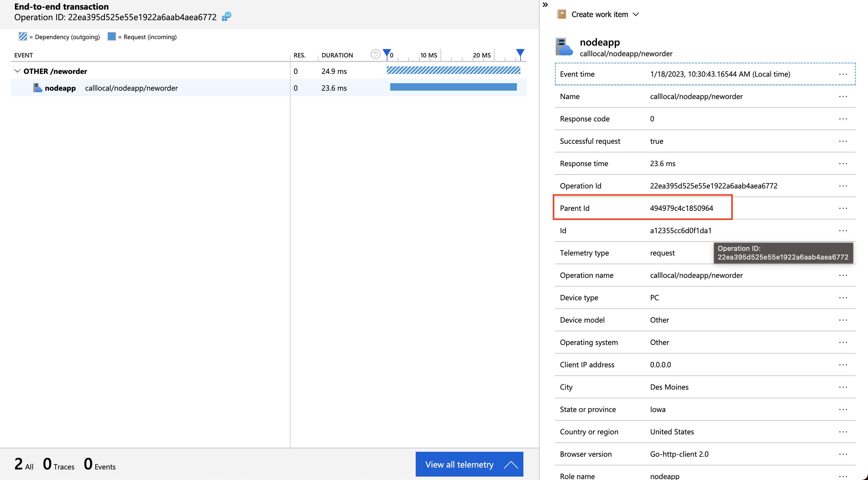
Task: Click the Request (incoming) legend swatch
Action: tap(111, 36)
